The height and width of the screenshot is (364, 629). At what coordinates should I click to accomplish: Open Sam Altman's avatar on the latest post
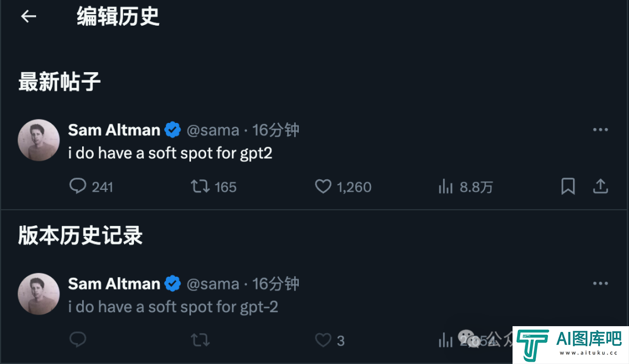38,140
